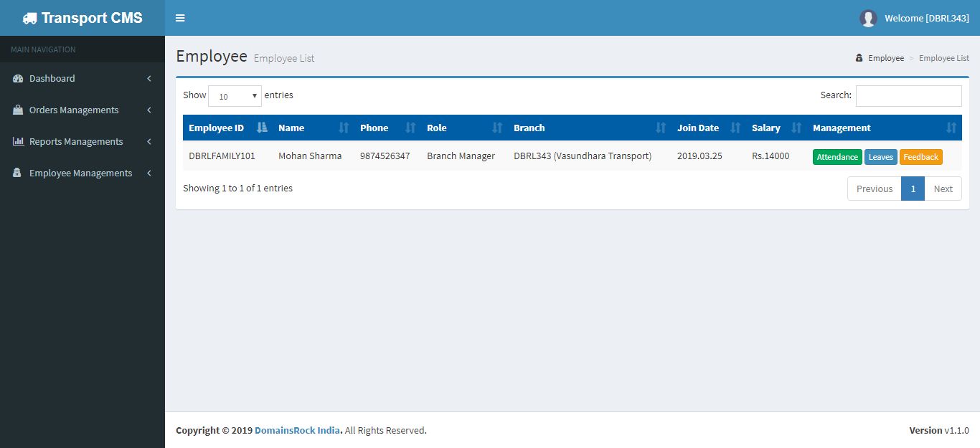
Task: Click the Dashboard gauge icon
Action: [18, 78]
